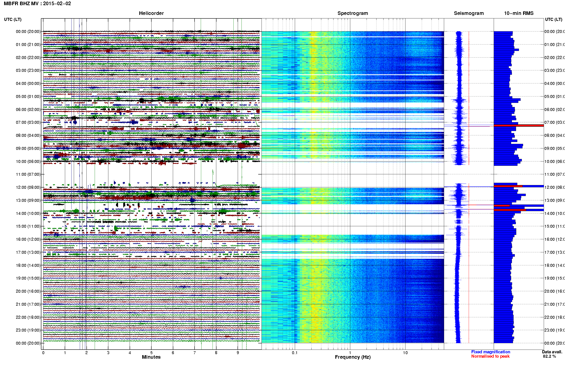Select the "7" tick on the Minutes axis
This screenshot has height=368, width=588.
195,353
